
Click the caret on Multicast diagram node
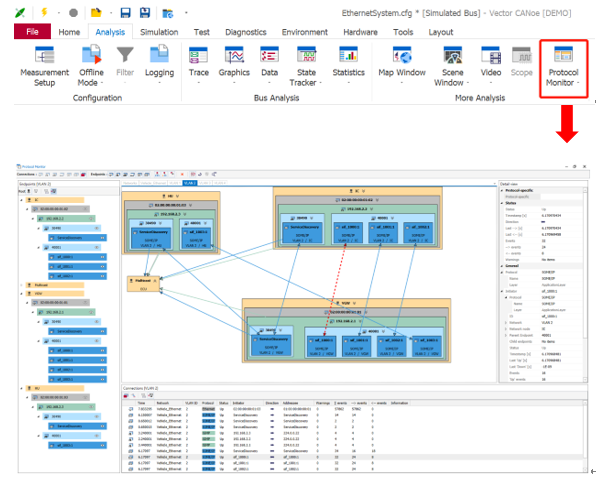pos(155,281)
